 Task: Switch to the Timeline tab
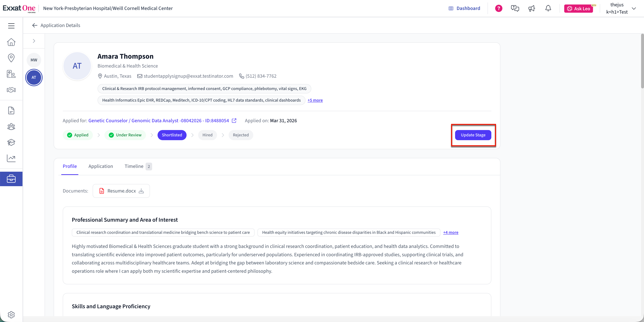(134, 166)
